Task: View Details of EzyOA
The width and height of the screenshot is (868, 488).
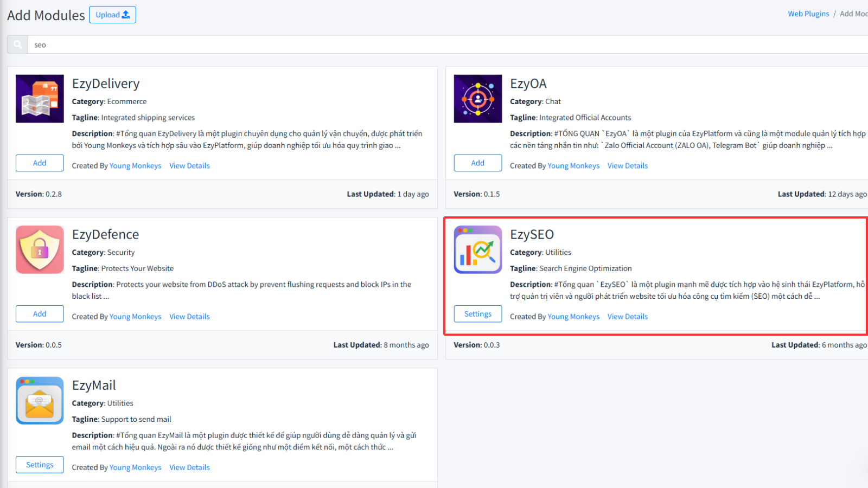Action: (x=628, y=165)
